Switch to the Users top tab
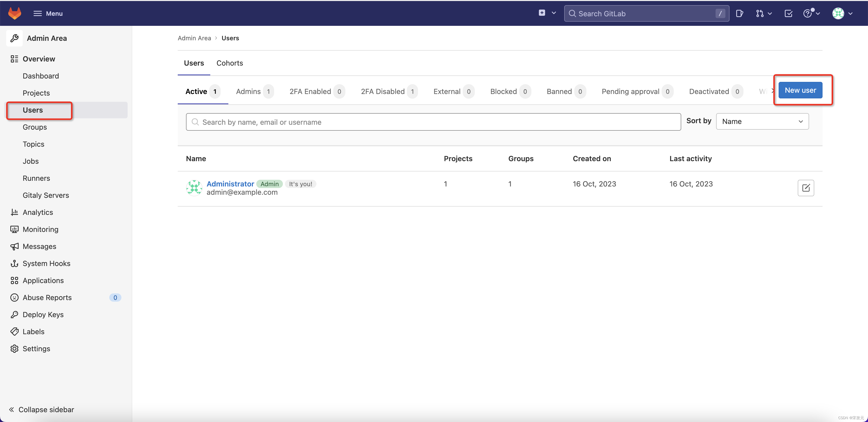 [194, 63]
